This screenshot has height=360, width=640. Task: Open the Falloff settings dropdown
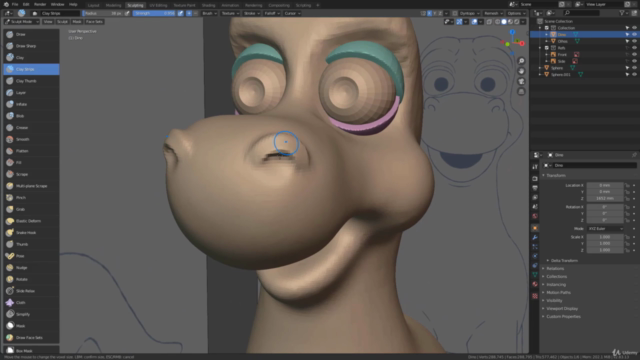[x=272, y=13]
